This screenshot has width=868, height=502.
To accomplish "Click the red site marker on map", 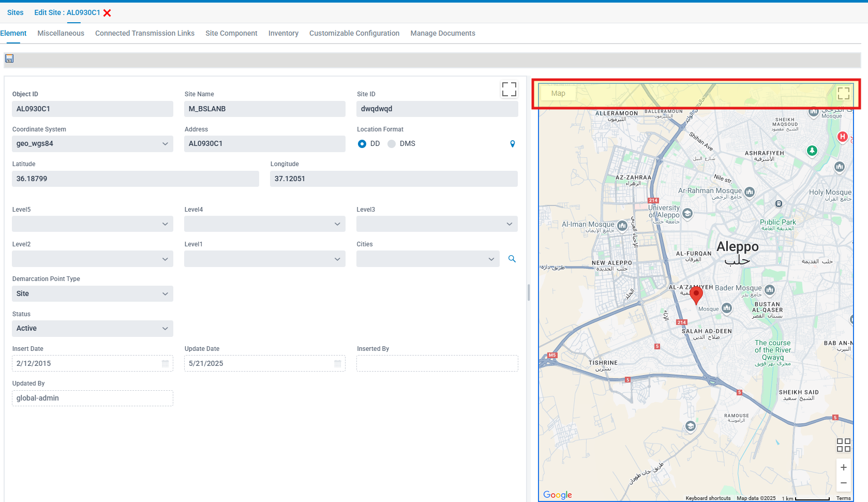I will [696, 294].
